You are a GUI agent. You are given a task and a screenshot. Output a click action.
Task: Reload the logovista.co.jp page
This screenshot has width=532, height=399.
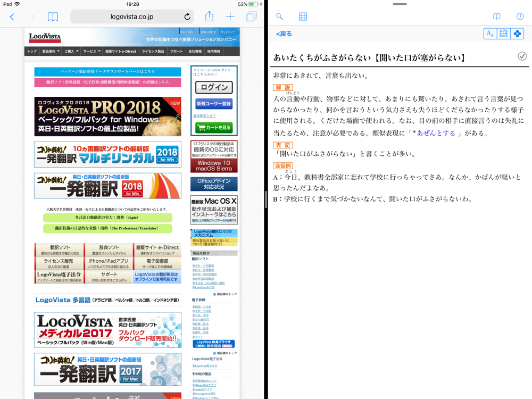click(187, 16)
